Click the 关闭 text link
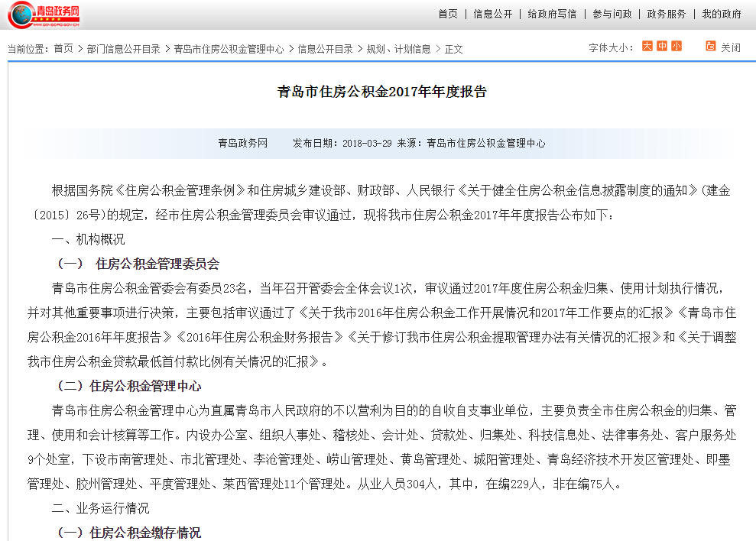The image size is (756, 541). [x=730, y=47]
